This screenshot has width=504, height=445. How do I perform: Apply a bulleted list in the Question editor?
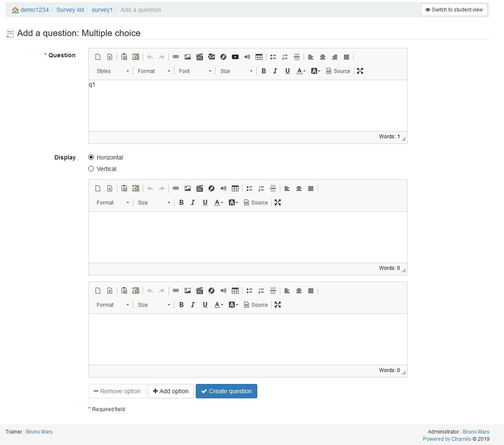[x=273, y=57]
